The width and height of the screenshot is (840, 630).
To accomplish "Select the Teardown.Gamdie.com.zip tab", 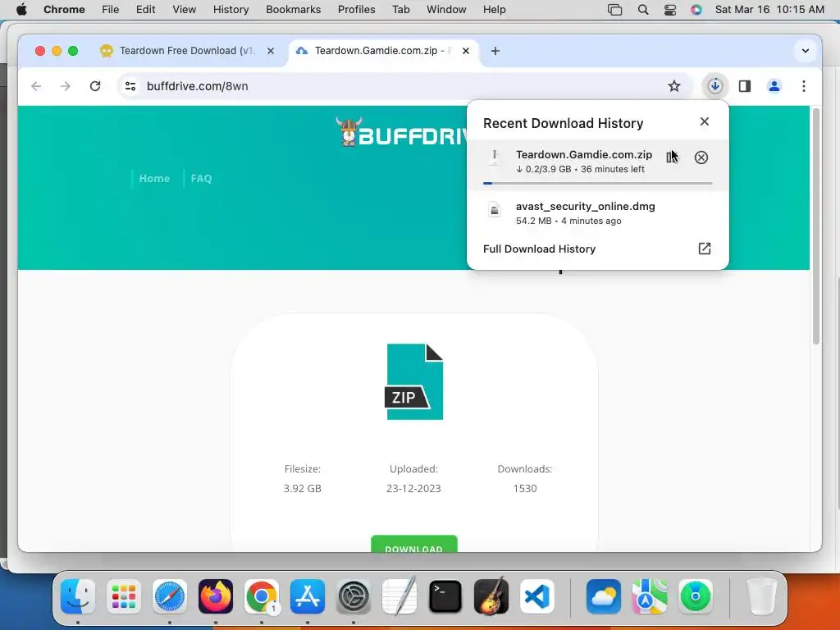I will tap(382, 51).
